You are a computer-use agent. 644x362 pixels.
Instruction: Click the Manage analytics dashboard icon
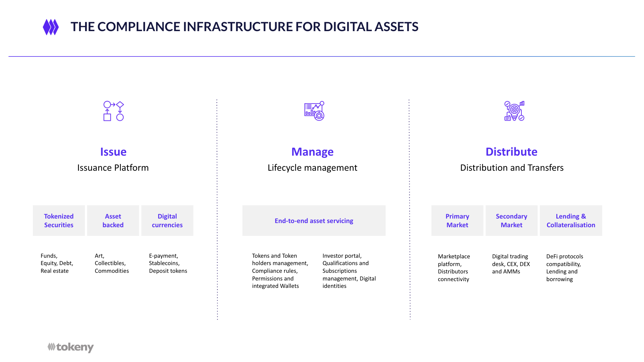click(314, 111)
